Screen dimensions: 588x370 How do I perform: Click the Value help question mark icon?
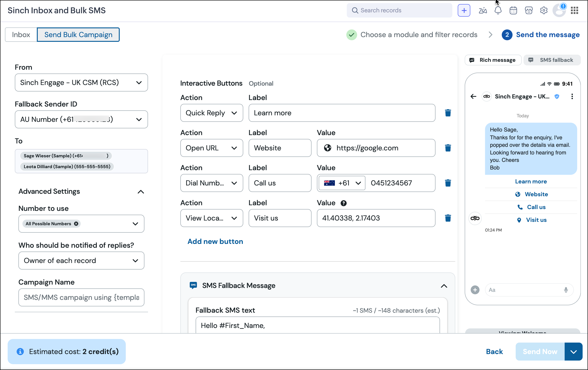pyautogui.click(x=343, y=203)
